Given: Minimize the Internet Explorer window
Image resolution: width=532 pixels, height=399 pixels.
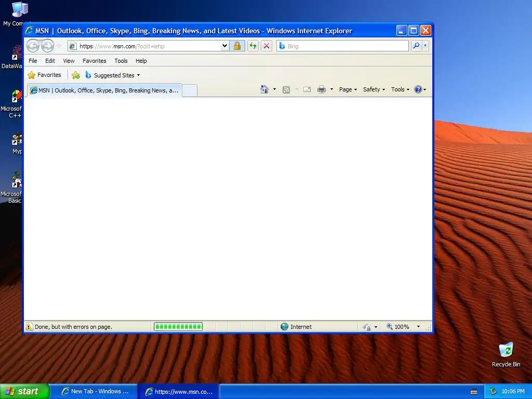Looking at the screenshot, I should (x=402, y=31).
